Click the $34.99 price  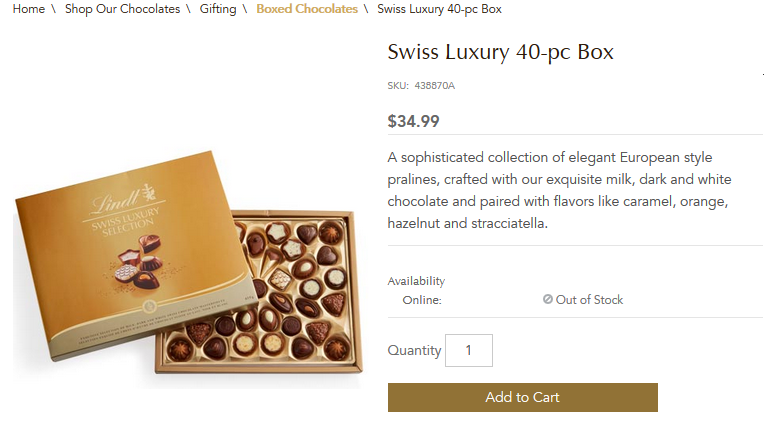413,122
